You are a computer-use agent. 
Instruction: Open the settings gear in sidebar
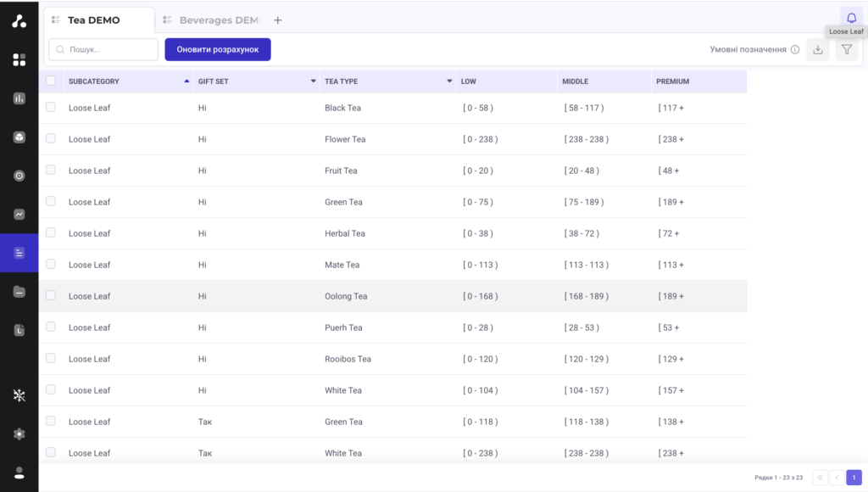click(19, 433)
